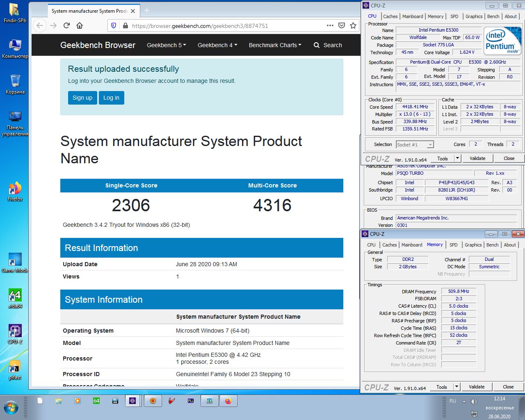Open a new browser tab
The height and width of the screenshot is (420, 525).
[x=147, y=10]
